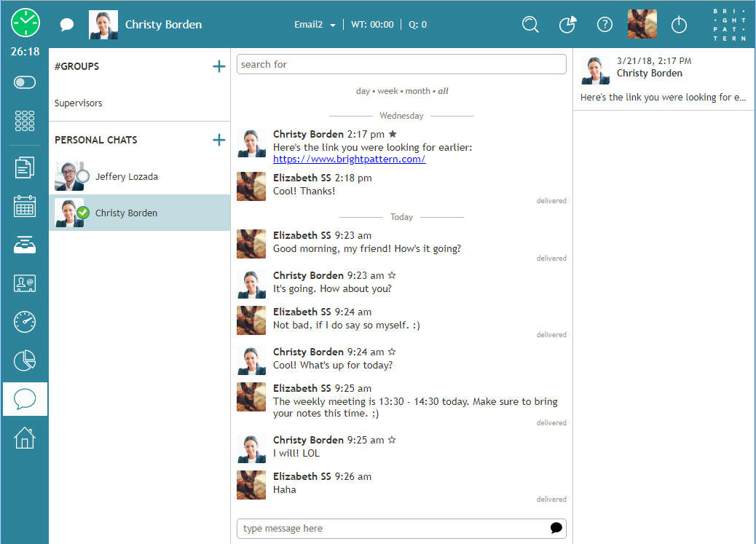Filter chat history by month
The width and height of the screenshot is (756, 544).
(417, 90)
